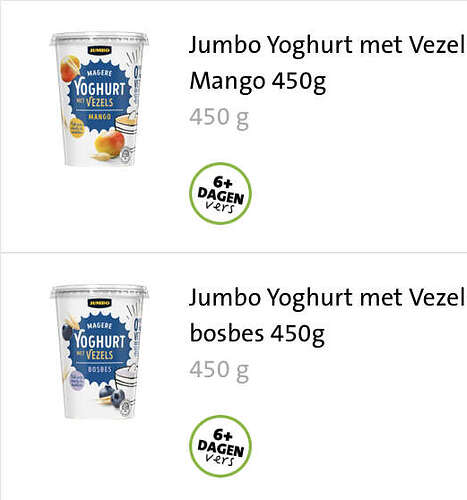Click the grey 450 g weight under Mango
The height and width of the screenshot is (500, 467).
219,118
